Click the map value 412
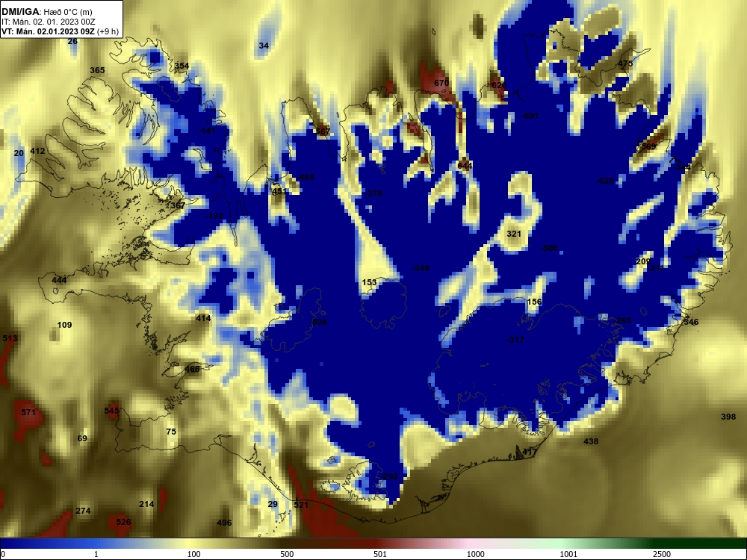The image size is (747, 560). coord(37,151)
